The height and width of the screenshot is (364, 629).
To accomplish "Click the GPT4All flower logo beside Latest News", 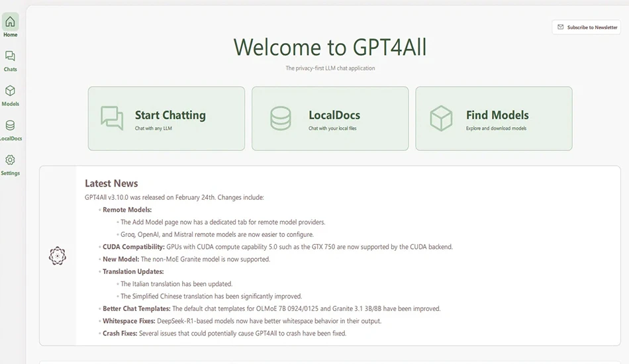I will tap(58, 255).
